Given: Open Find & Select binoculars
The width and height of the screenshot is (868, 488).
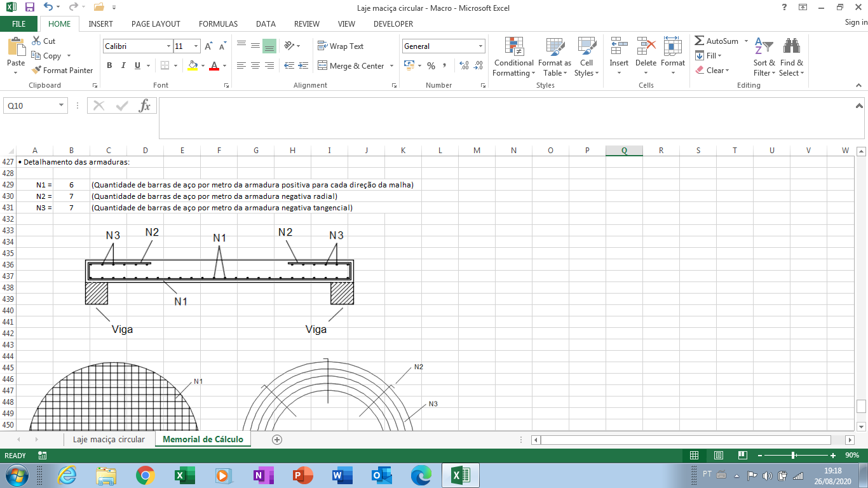Looking at the screenshot, I should click(792, 57).
